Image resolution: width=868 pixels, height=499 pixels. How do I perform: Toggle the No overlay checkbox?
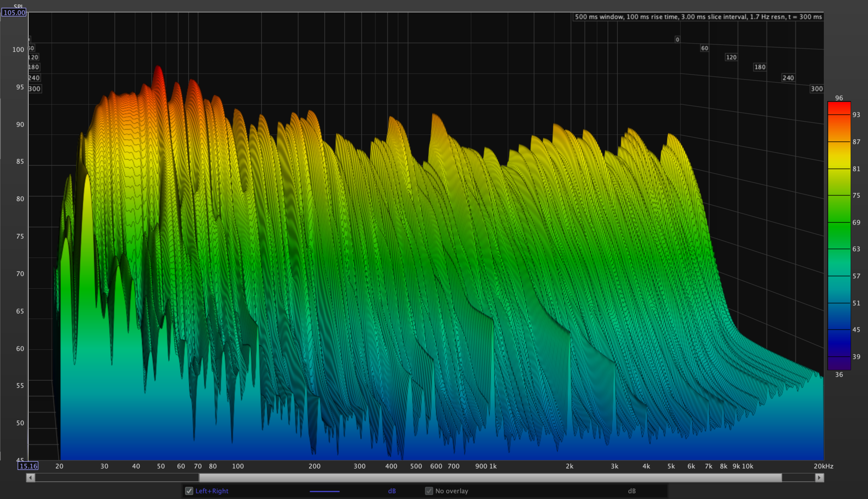[x=429, y=491]
